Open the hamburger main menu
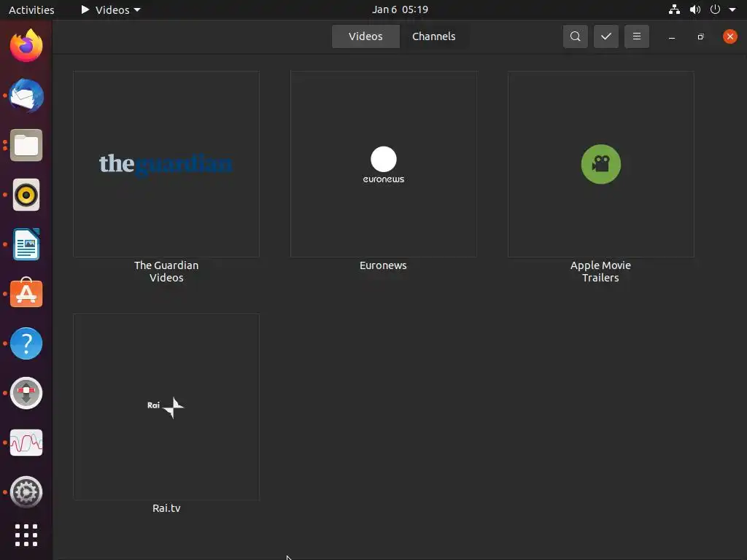The width and height of the screenshot is (747, 560). [636, 36]
